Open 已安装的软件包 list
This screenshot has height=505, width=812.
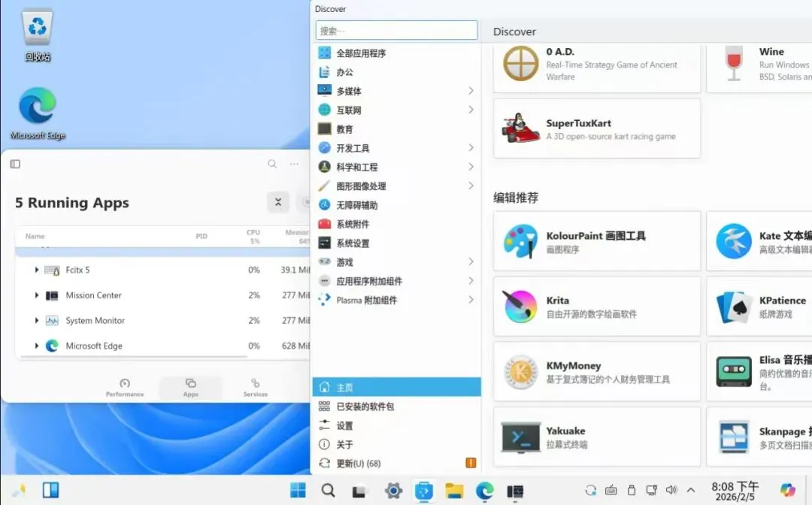[x=396, y=406]
